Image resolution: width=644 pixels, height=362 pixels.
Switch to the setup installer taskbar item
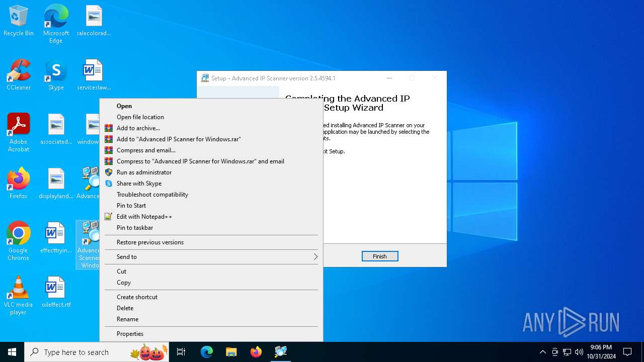point(281,352)
